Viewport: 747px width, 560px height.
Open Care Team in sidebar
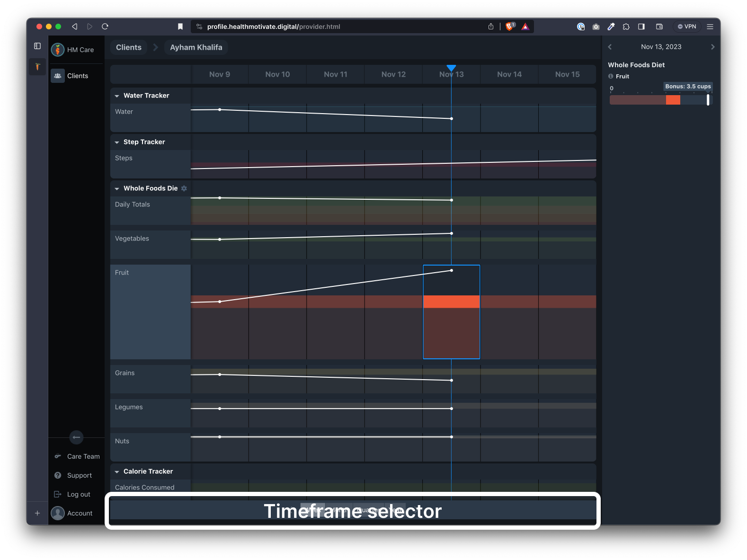[77, 456]
